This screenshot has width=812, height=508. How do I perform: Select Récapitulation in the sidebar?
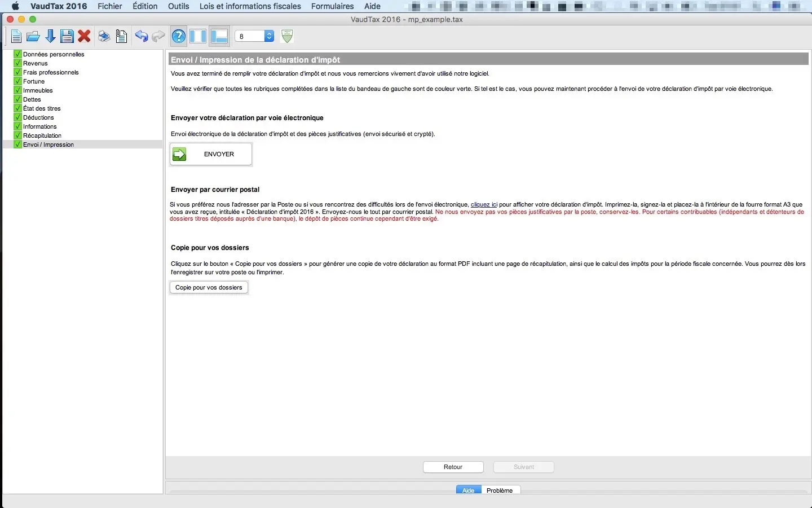(42, 135)
